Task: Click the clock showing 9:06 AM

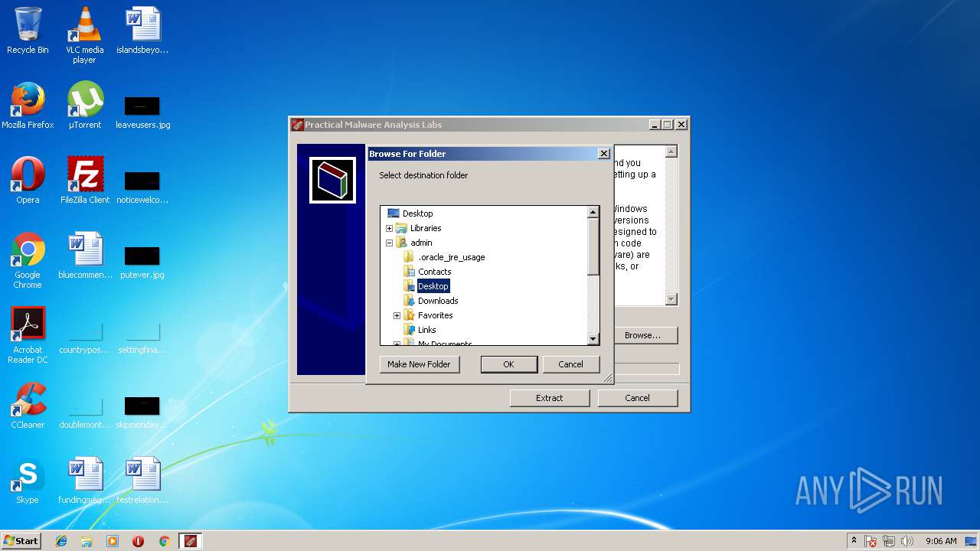Action: 941,541
